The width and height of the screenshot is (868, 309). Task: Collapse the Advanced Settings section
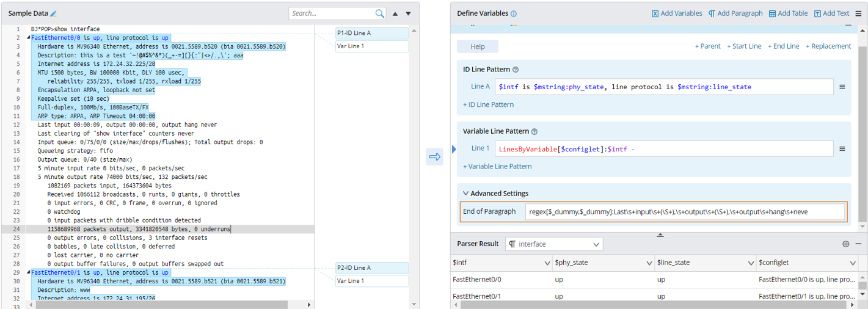pos(466,194)
